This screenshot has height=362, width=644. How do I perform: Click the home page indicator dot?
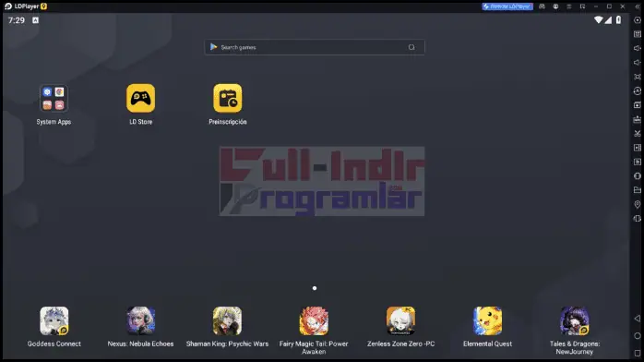click(315, 288)
